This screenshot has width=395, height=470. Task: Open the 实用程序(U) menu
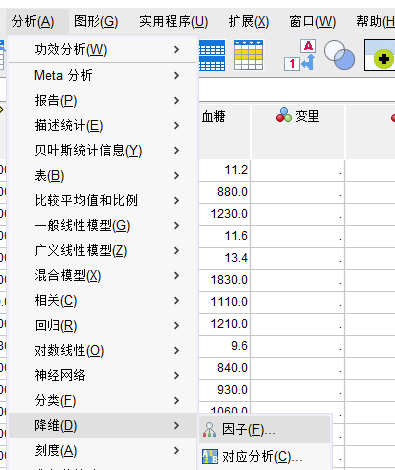tap(173, 22)
